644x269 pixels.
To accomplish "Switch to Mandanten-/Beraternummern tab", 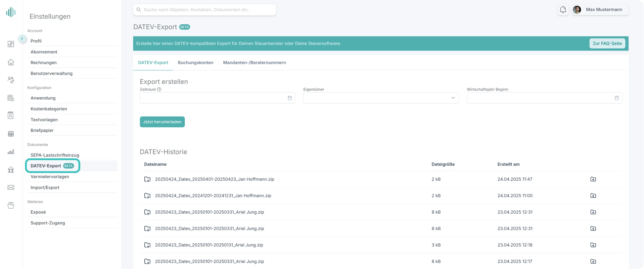I will (254, 63).
